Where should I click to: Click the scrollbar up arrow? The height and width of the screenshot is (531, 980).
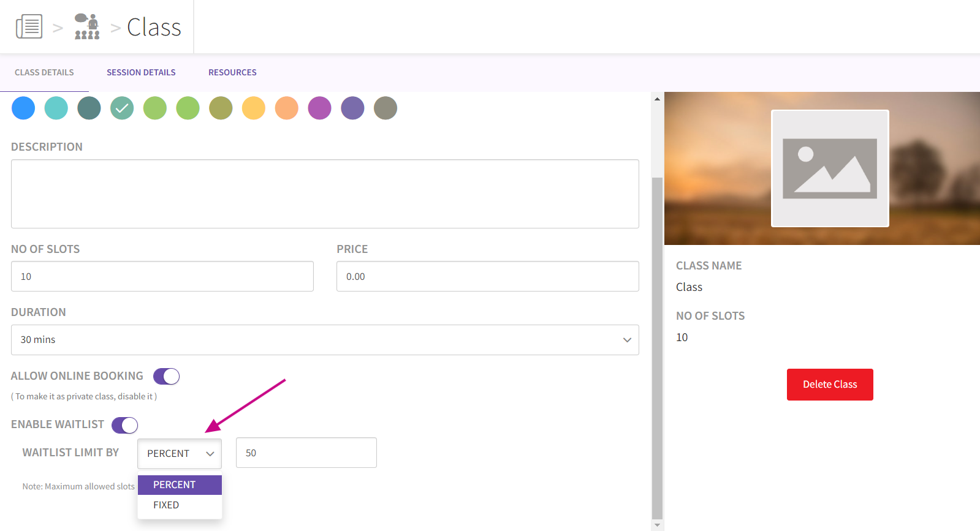(657, 99)
